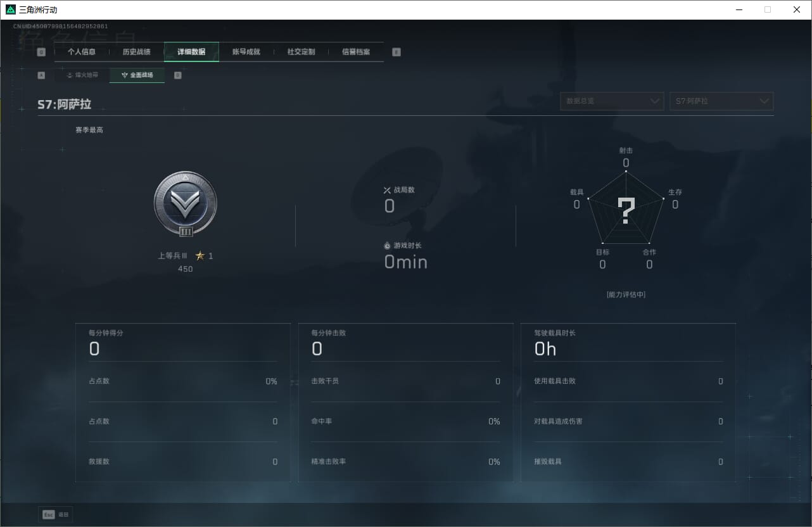The height and width of the screenshot is (527, 812).
Task: Click the CN UID number text
Action: point(61,27)
